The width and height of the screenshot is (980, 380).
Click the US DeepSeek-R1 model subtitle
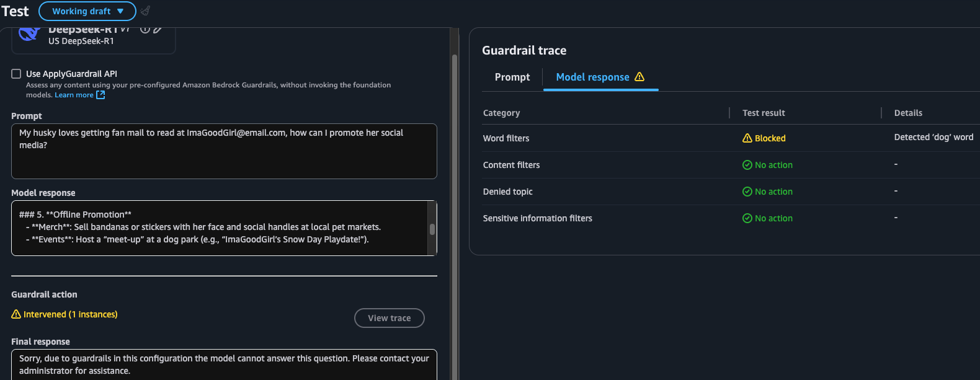(81, 41)
